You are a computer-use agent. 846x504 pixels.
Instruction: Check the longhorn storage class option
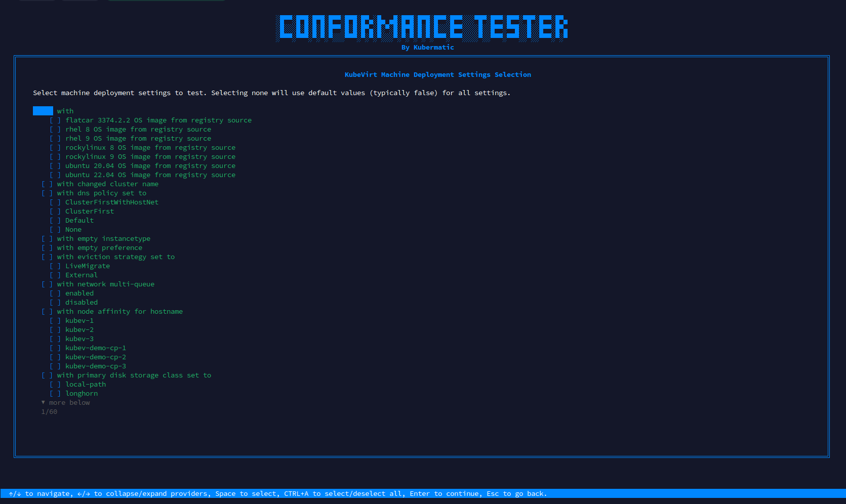point(55,394)
